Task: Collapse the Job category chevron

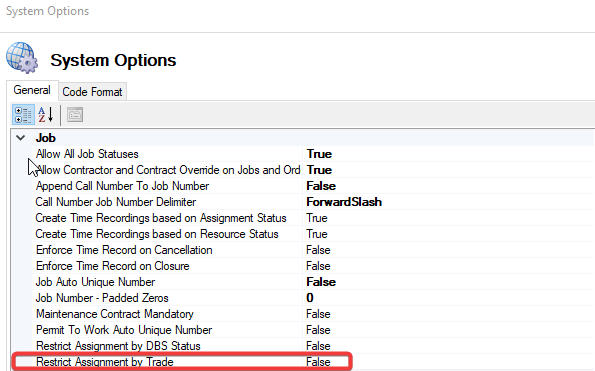Action: [x=21, y=138]
